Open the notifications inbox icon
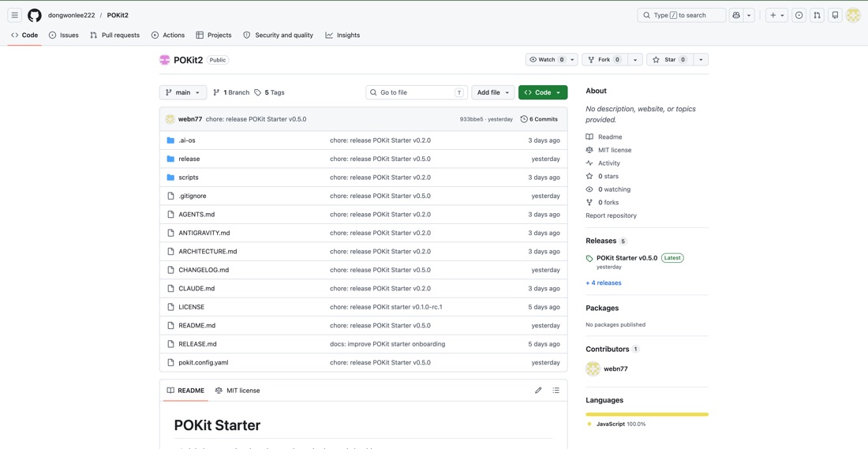The height and width of the screenshot is (449, 868). (x=836, y=16)
